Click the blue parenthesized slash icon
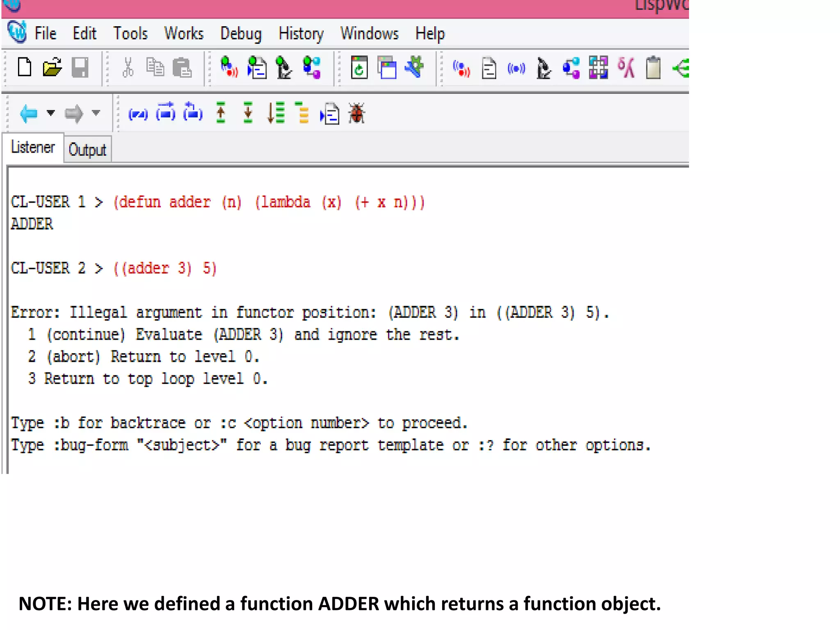This screenshot has width=840, height=630. 138,114
